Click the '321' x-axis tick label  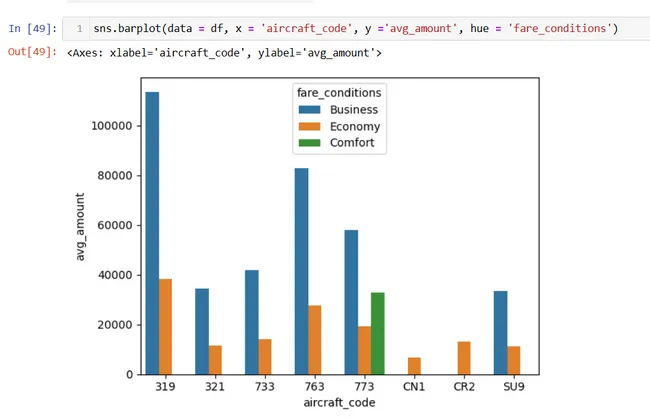tap(215, 386)
